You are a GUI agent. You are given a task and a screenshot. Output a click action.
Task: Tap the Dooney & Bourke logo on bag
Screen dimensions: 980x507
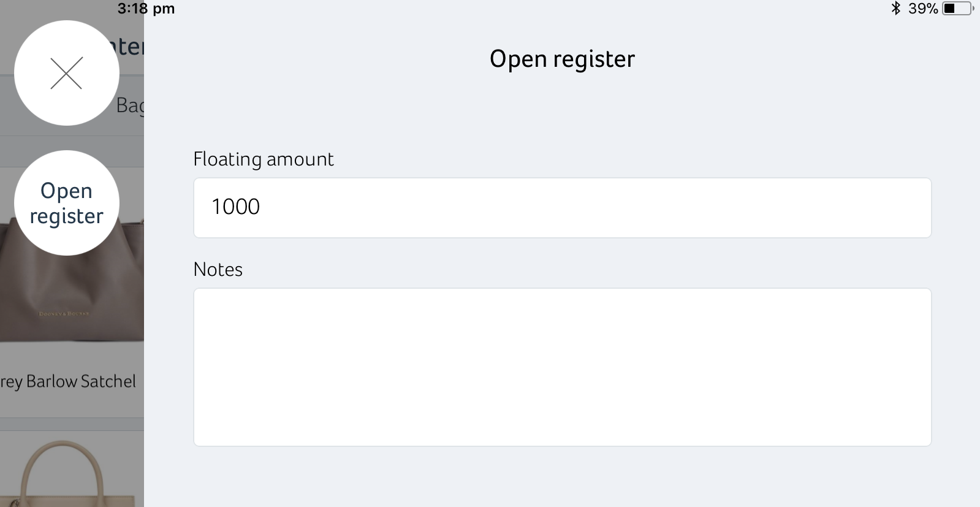click(64, 314)
